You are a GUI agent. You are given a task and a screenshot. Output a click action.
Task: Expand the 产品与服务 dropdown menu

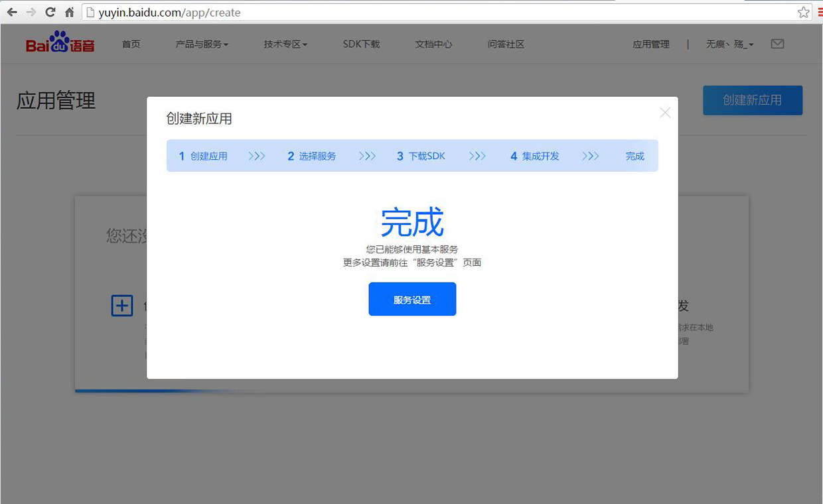[202, 44]
